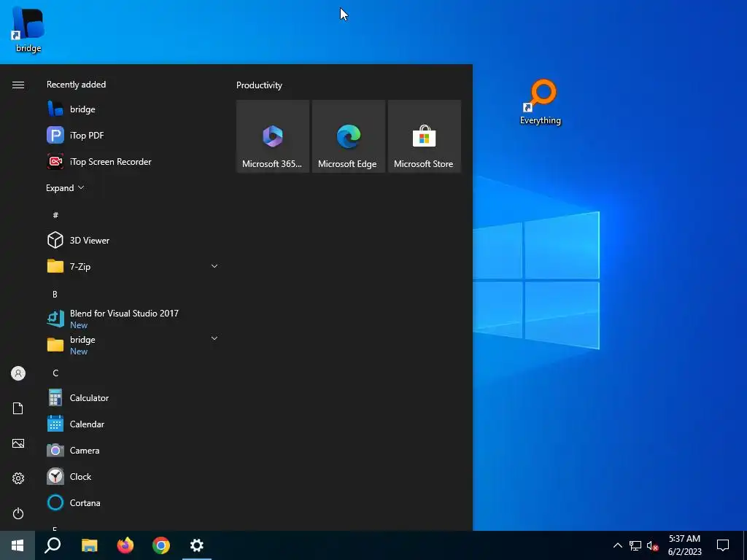Open bridge from Recently added list
The image size is (747, 560).
coord(133,109)
